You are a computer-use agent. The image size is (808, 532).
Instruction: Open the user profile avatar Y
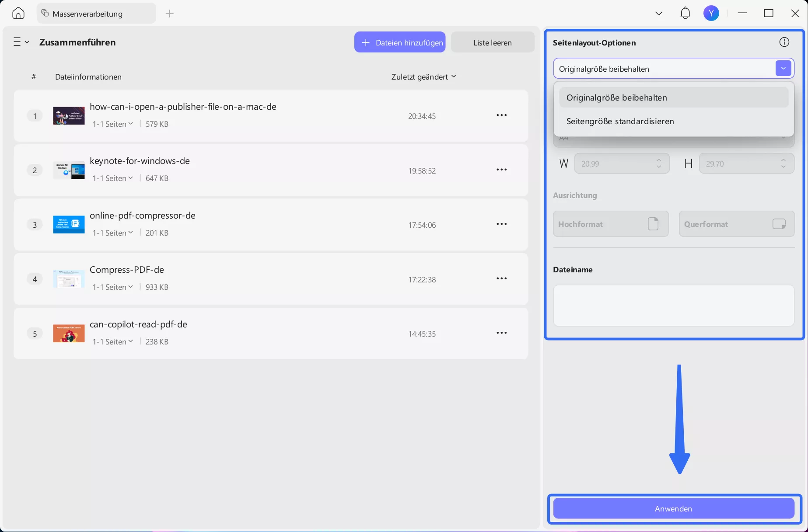711,13
